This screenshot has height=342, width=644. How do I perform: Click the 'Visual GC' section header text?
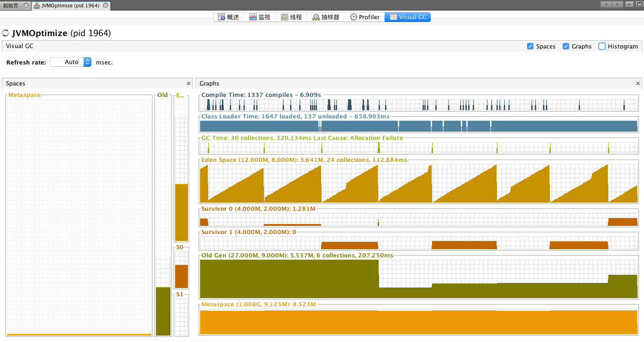(x=20, y=46)
